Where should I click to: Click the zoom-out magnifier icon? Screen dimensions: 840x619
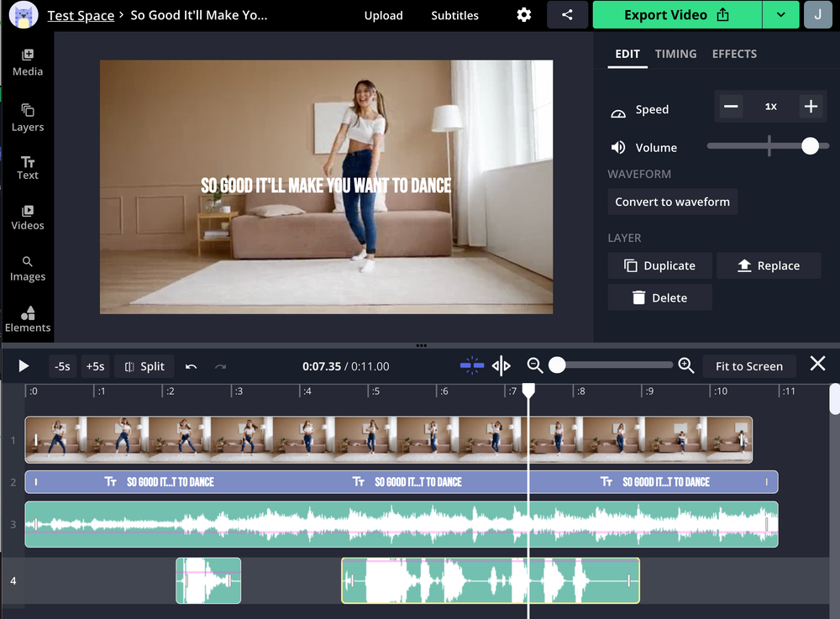point(536,365)
